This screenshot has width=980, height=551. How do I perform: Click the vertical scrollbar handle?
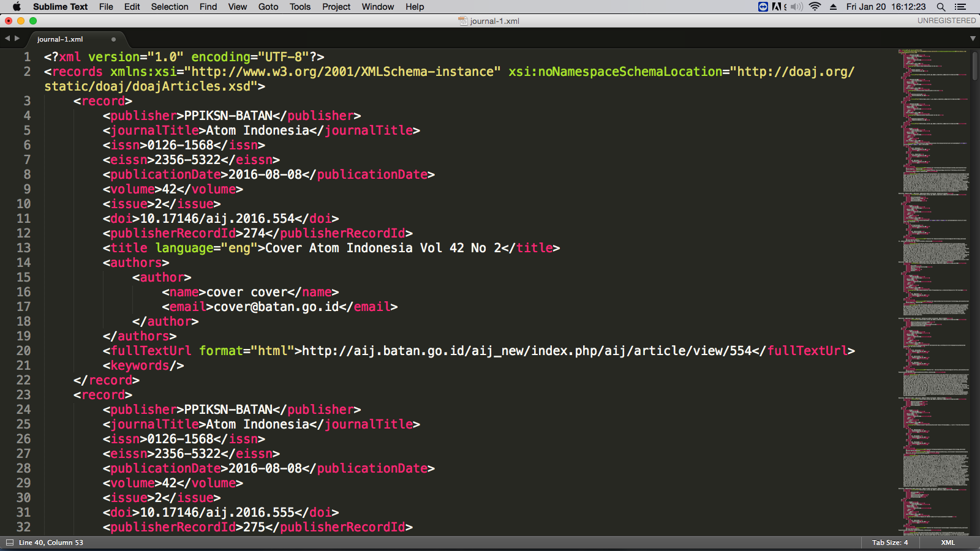tap(975, 66)
